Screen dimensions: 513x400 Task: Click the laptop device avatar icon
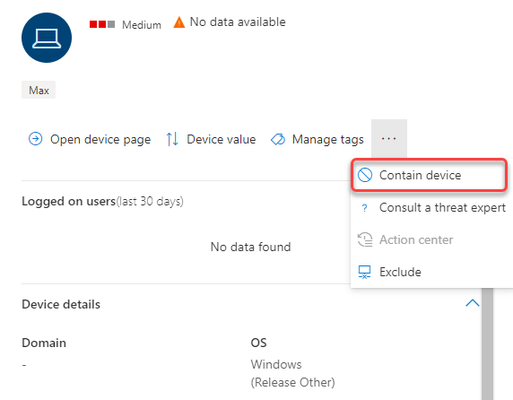pyautogui.click(x=46, y=38)
